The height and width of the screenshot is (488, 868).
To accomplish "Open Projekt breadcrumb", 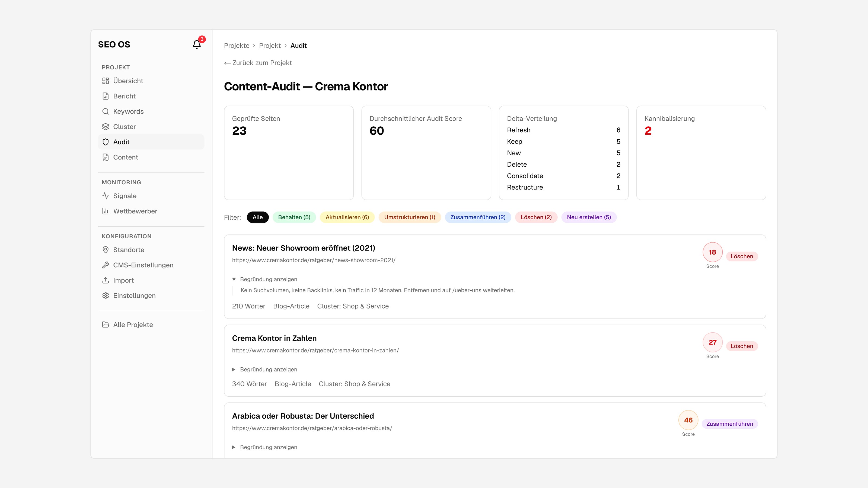I will 270,46.
